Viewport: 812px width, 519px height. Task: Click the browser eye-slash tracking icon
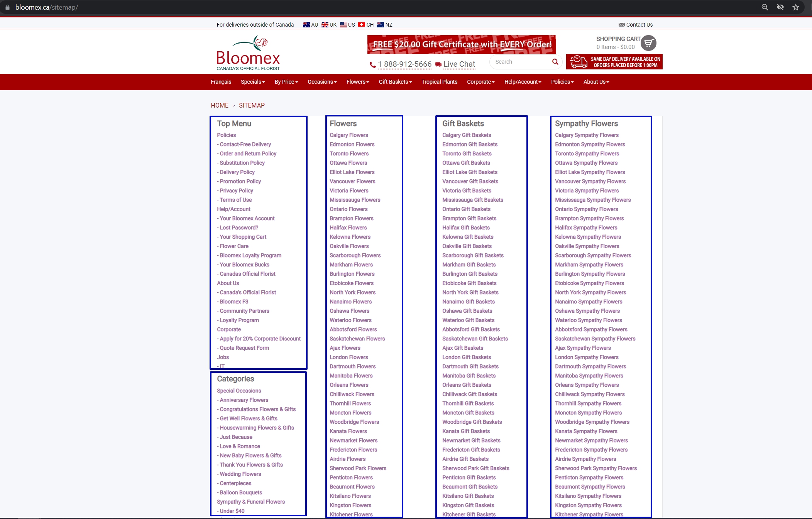point(780,7)
